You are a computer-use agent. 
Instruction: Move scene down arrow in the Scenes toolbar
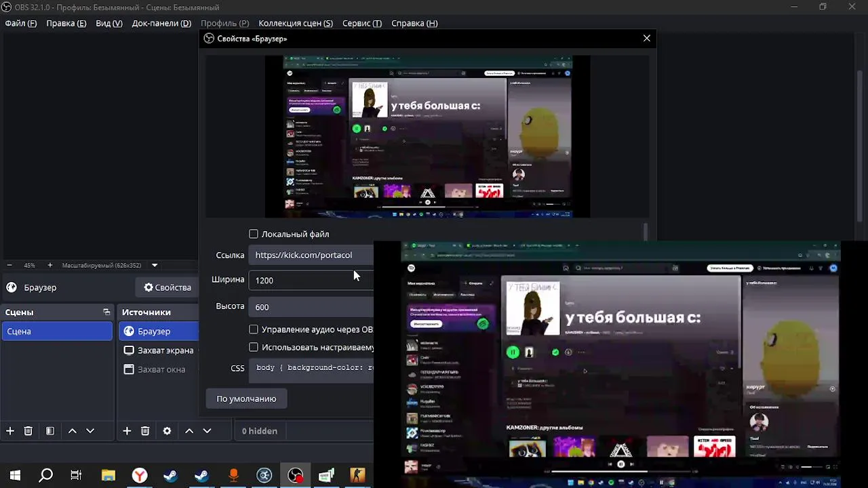tap(90, 431)
